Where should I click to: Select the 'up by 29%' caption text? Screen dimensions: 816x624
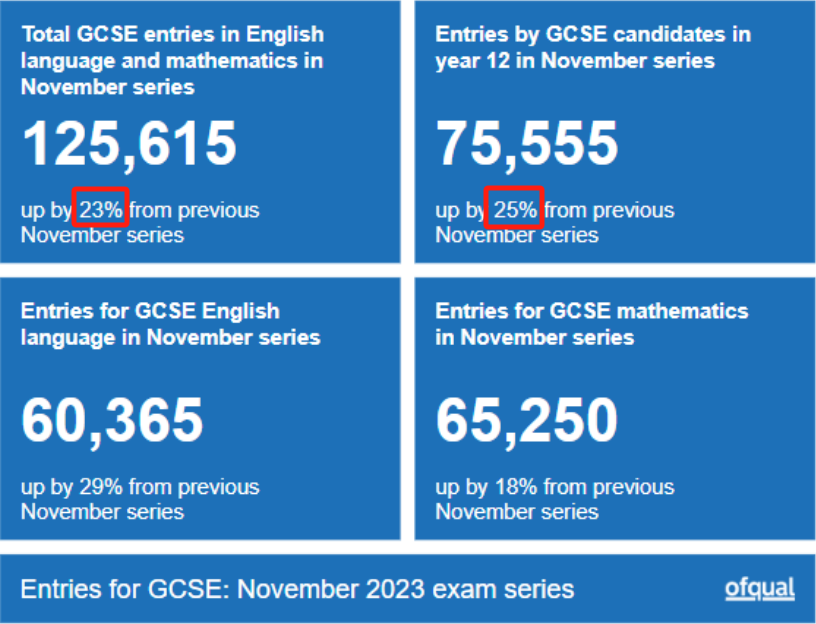(72, 487)
